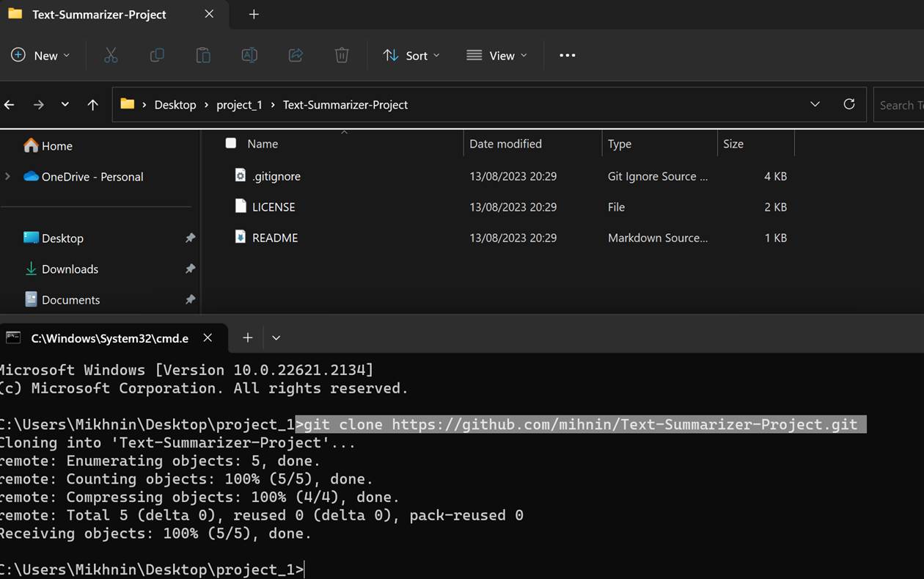This screenshot has height=579, width=924.
Task: Open the Sort options dropdown
Action: point(411,56)
